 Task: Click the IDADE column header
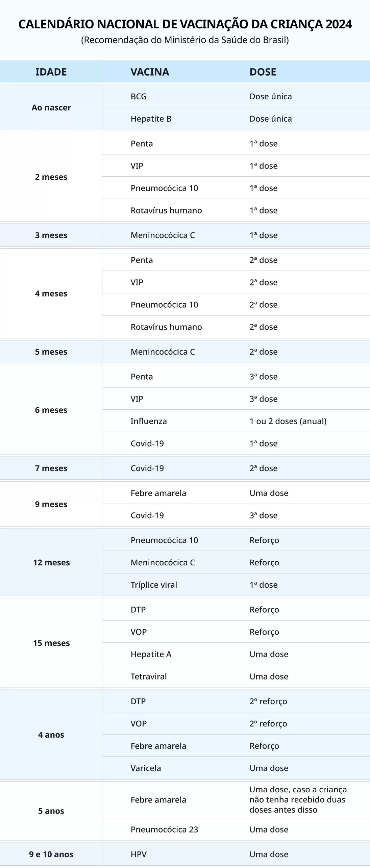(51, 72)
